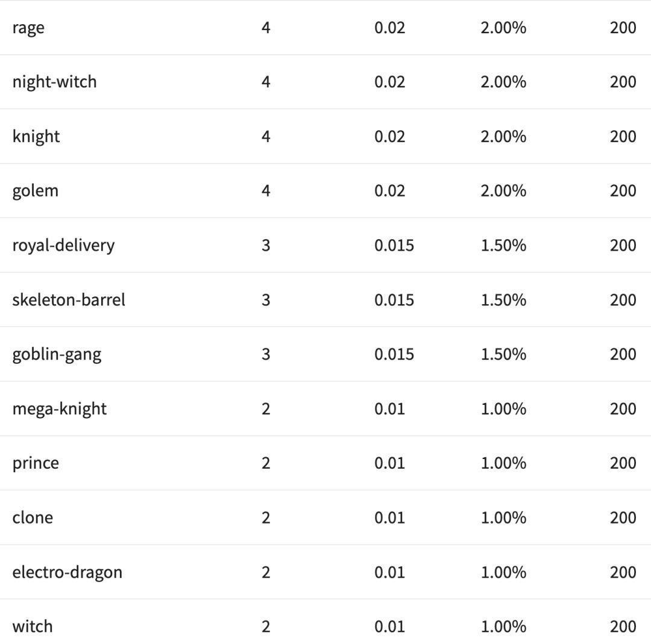Click the 'prince' row name
The image size is (651, 644).
36,463
